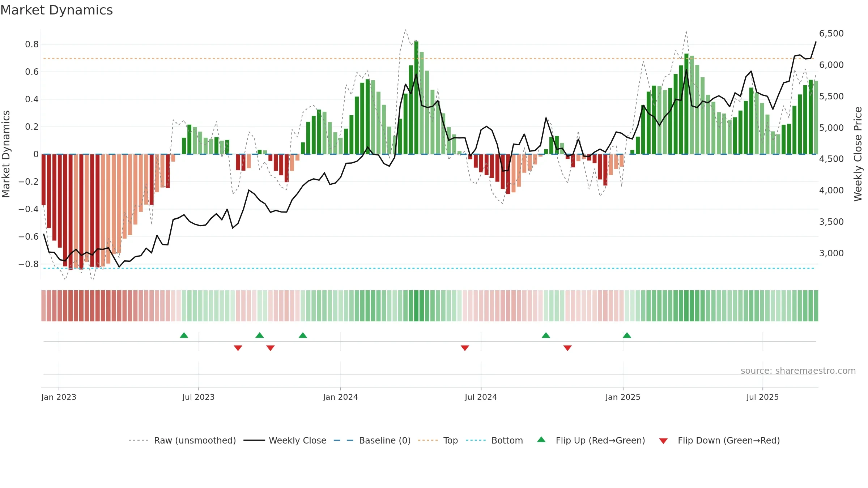This screenshot has width=868, height=488.
Task: Select the red flip-down marker just before Jul 2024
Action: pos(465,348)
